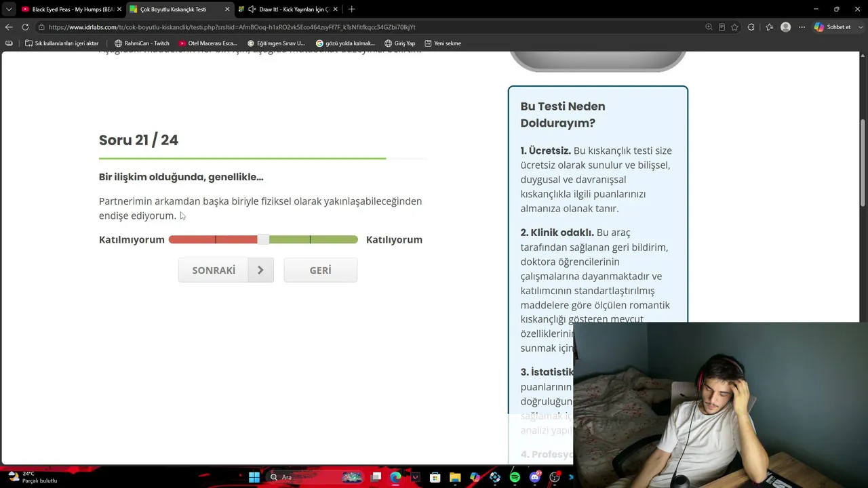Close the Black Eyed Peas tab
The image size is (868, 488).
119,9
